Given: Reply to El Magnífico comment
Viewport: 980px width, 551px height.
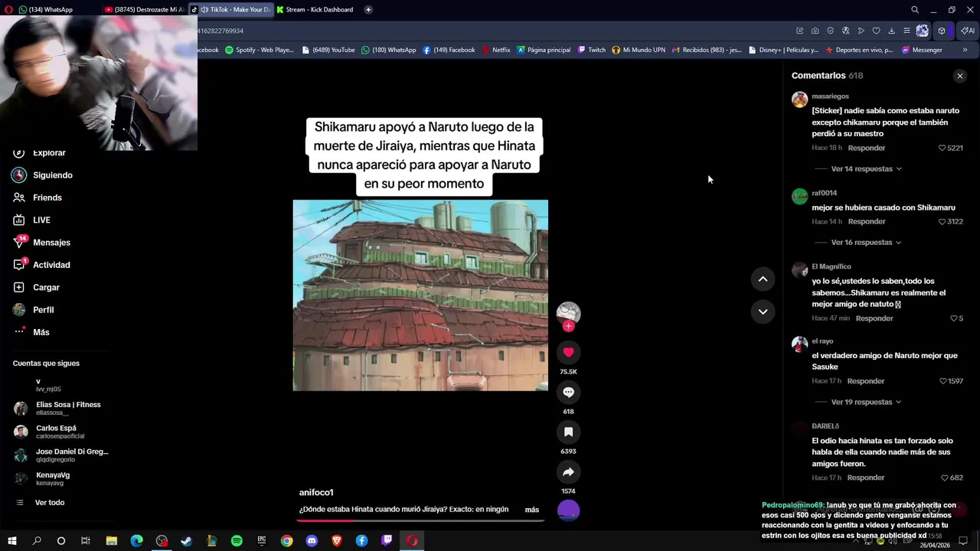Looking at the screenshot, I should click(x=874, y=318).
